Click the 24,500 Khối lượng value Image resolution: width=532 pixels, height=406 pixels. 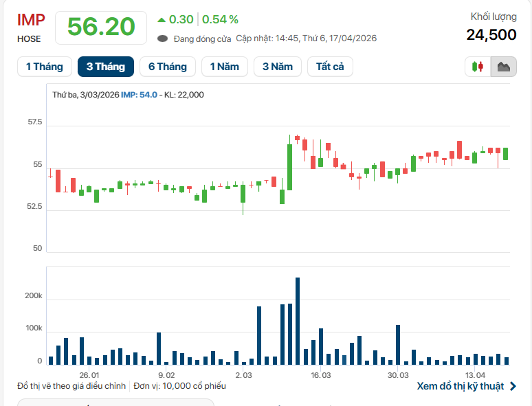pos(491,35)
